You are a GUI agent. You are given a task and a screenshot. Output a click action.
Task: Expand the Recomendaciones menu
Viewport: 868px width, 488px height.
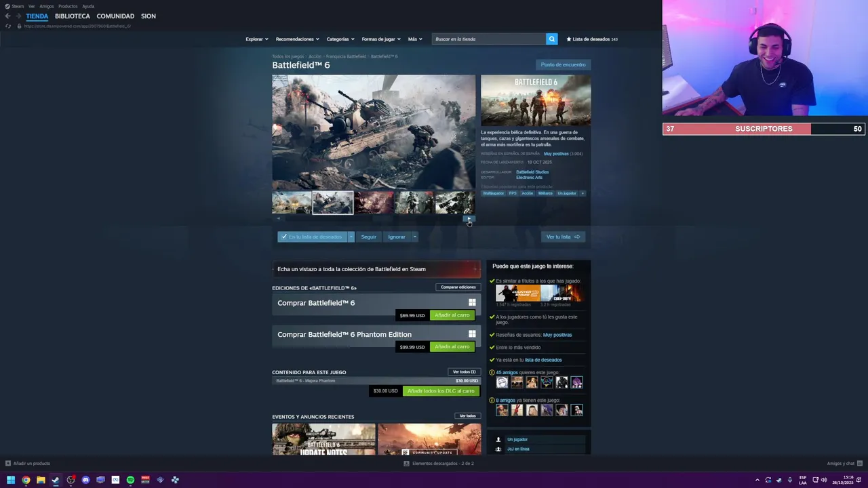click(x=297, y=39)
